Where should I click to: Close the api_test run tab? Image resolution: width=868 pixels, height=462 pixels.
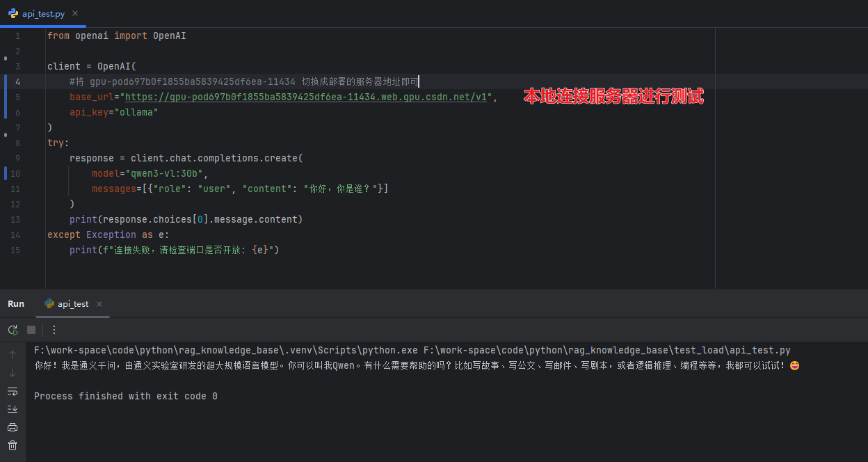pos(99,304)
